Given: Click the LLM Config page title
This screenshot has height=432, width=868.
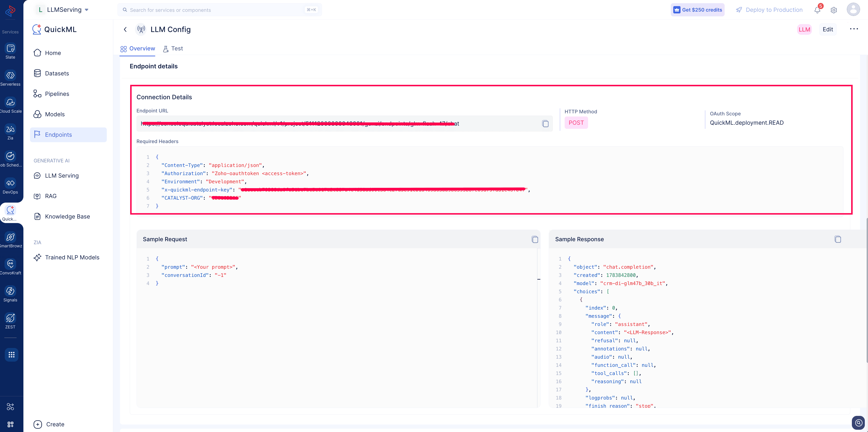Looking at the screenshot, I should (170, 29).
